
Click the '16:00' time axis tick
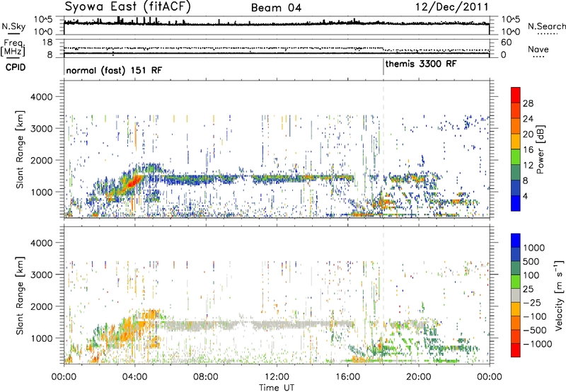(x=347, y=377)
